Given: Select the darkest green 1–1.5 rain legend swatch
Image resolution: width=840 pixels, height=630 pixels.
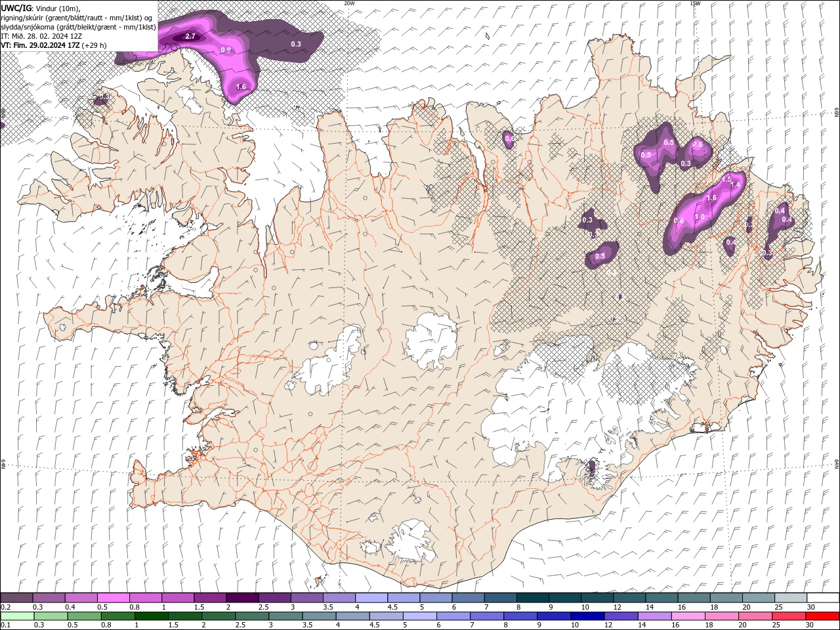Looking at the screenshot, I should [152, 616].
